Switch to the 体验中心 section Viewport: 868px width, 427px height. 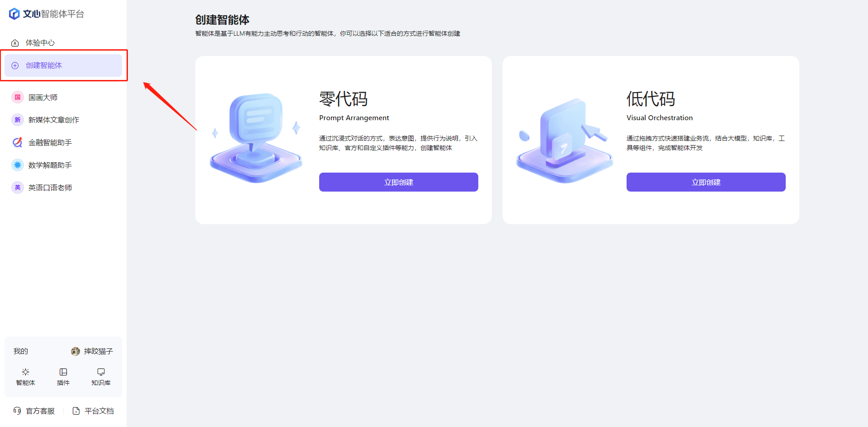tap(41, 42)
